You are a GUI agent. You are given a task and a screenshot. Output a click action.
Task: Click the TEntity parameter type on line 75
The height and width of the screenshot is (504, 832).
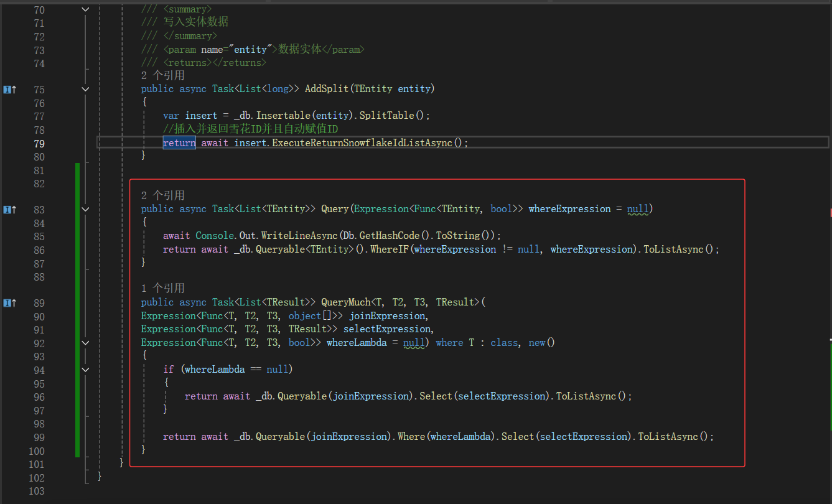click(373, 89)
